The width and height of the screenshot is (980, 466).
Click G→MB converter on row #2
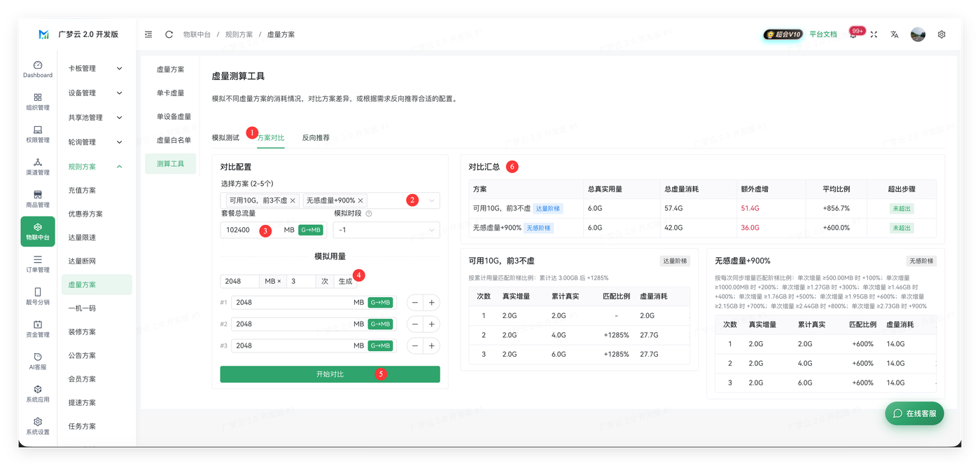(380, 324)
